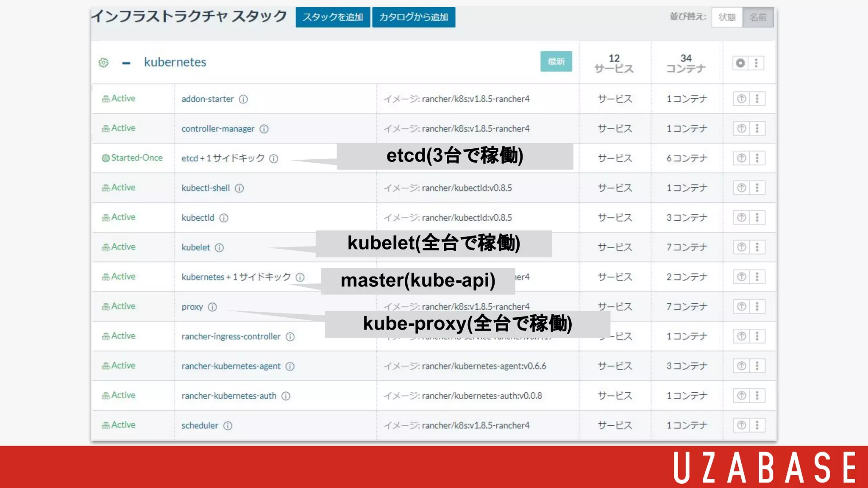The width and height of the screenshot is (868, 488).
Task: Click the カタログから追加 button
Action: coord(414,17)
